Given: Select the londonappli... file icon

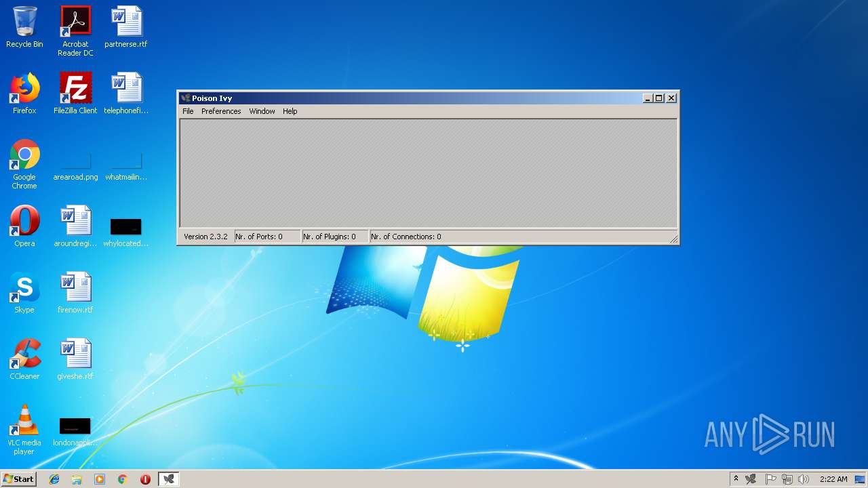Looking at the screenshot, I should 75,432.
